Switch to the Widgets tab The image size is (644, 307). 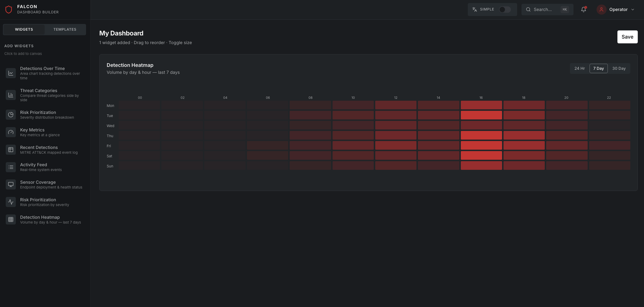24,29
